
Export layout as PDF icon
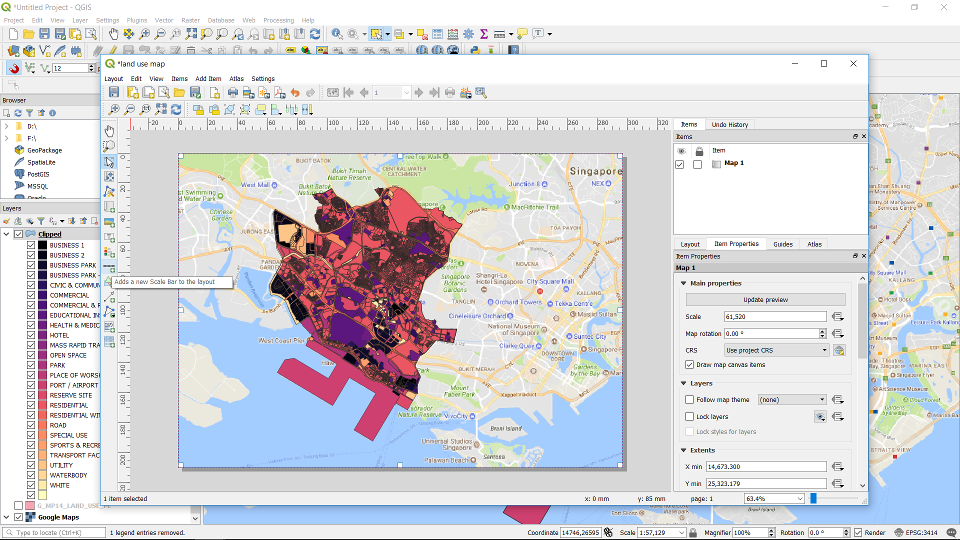279,93
